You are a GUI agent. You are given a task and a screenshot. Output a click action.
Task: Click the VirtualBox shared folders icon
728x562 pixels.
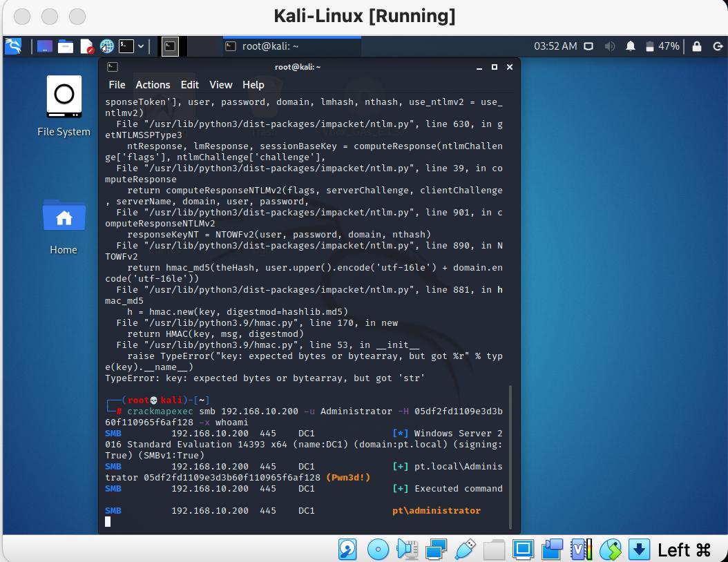(x=494, y=550)
